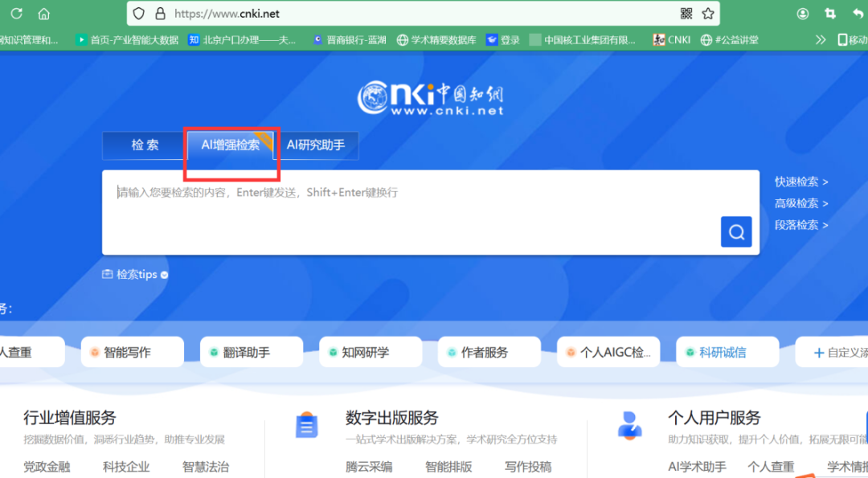Screen dimensions: 868x478
Task: Open the 首页-产业智能大数据 bookmark
Action: pos(127,40)
